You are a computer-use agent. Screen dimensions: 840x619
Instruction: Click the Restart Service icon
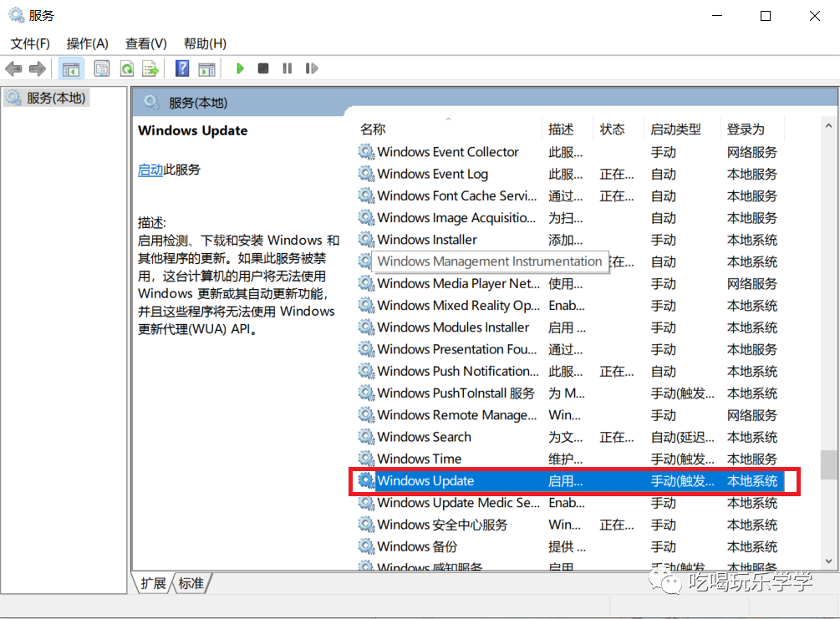coord(311,68)
